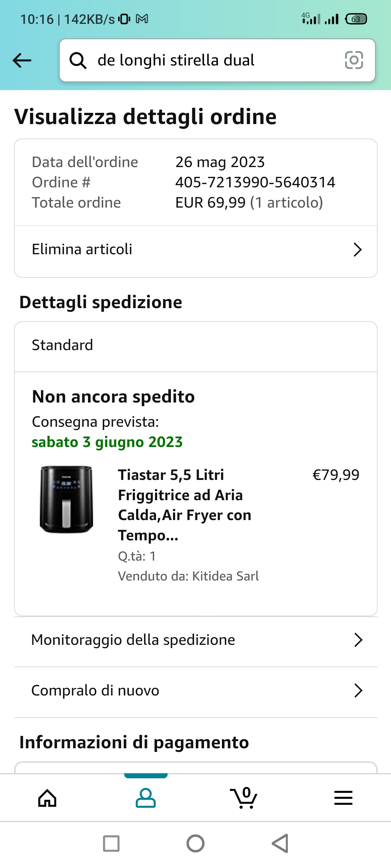Viewport: 391px width, 868px height.
Task: Open Elimina articoli option
Action: [82, 250]
